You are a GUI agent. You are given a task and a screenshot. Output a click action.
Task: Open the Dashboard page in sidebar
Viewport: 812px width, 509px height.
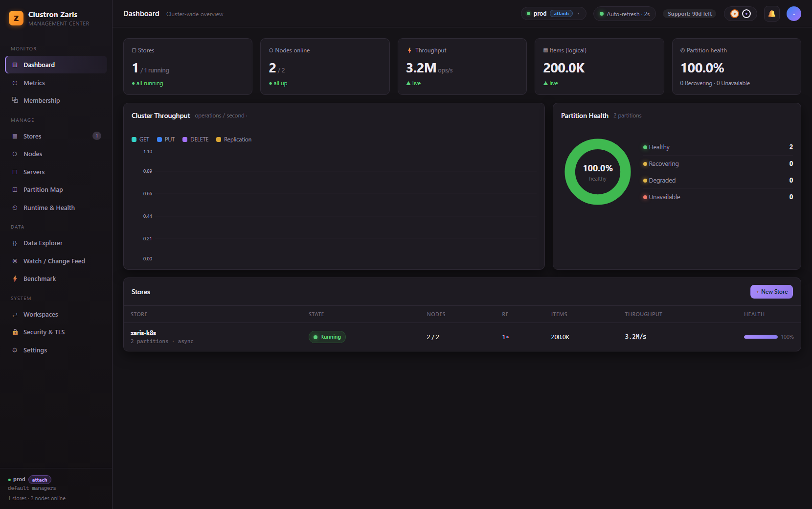click(56, 65)
